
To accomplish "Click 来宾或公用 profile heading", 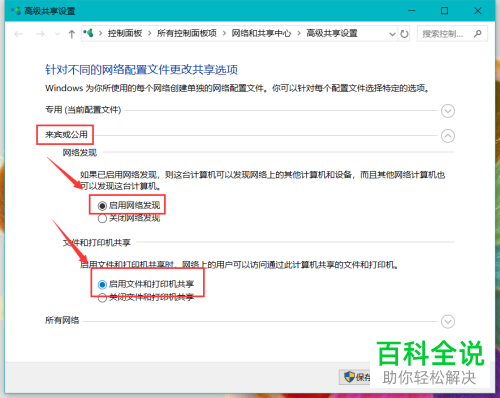I will (x=66, y=135).
